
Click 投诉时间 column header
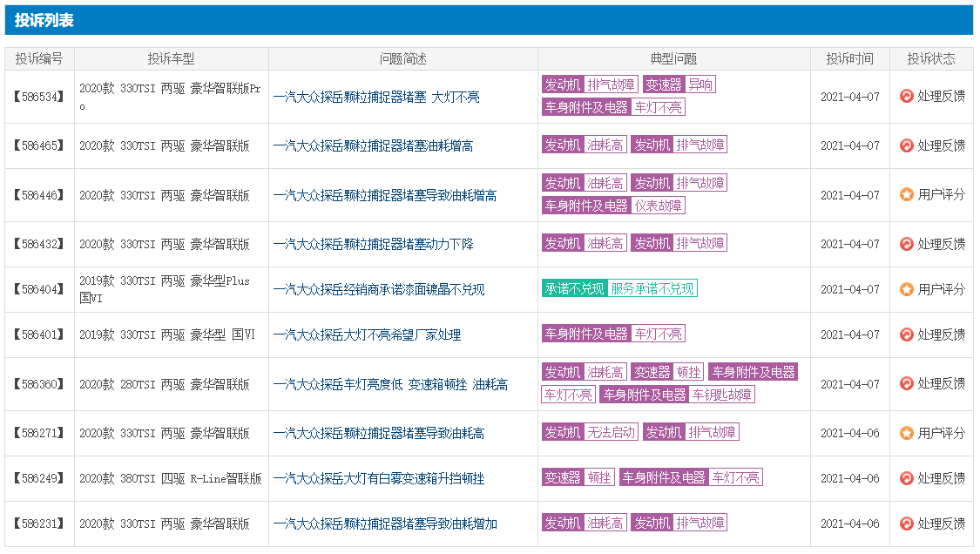(x=850, y=58)
